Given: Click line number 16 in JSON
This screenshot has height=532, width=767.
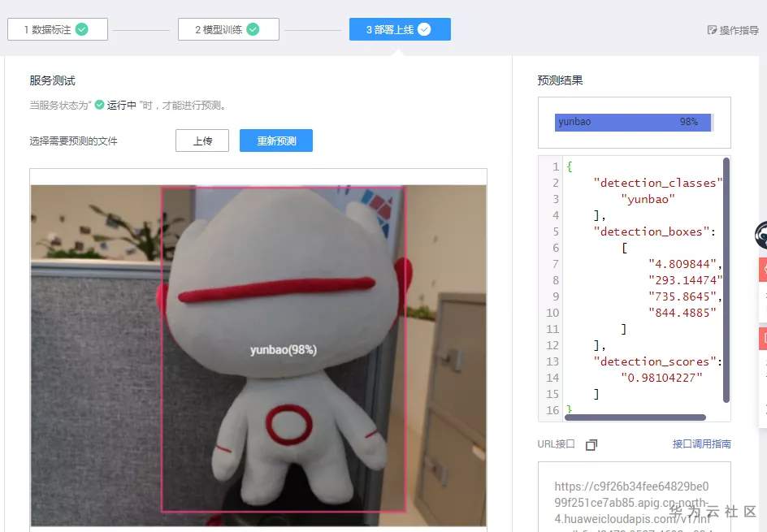Looking at the screenshot, I should tap(552, 409).
